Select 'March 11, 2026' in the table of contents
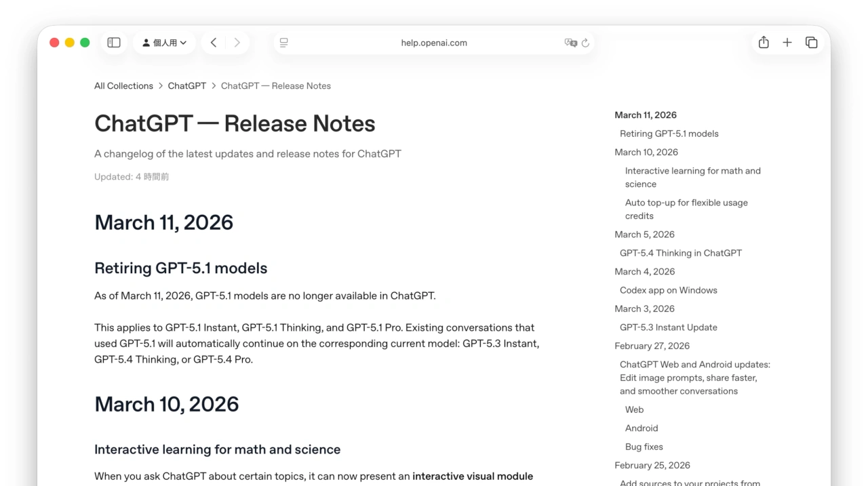The width and height of the screenshot is (868, 486). (645, 115)
